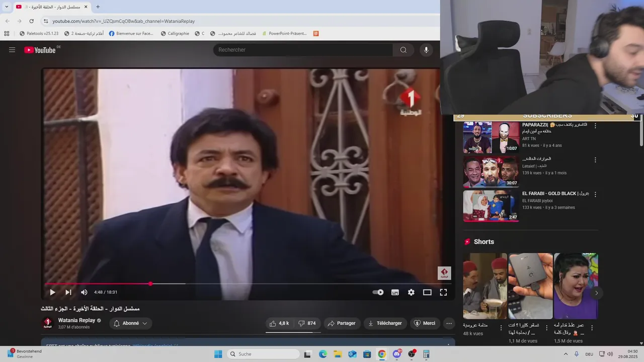Open Paletools v25.1.23 bookmark
Viewport: 644px width, 362px height.
pos(39,34)
